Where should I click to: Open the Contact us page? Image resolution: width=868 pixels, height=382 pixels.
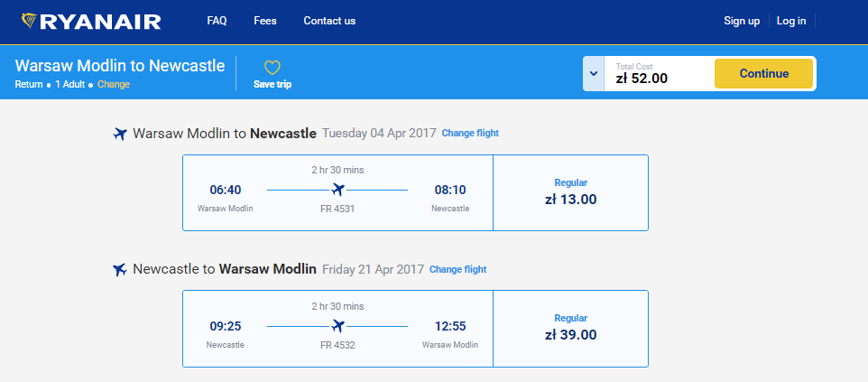[329, 21]
